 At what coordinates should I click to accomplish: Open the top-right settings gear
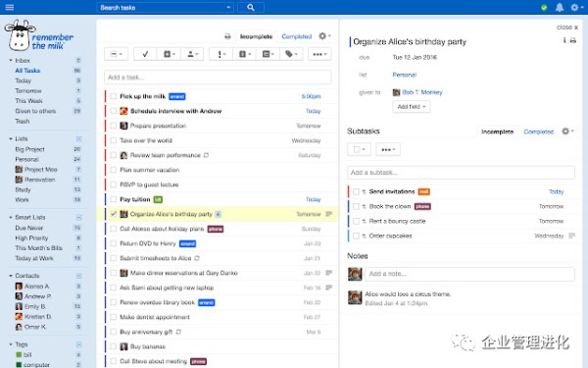(574, 7)
